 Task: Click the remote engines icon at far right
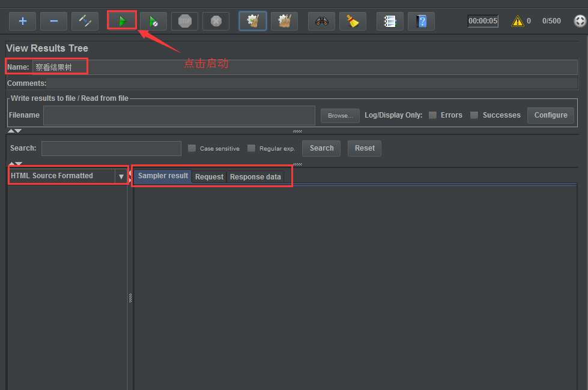(580, 21)
